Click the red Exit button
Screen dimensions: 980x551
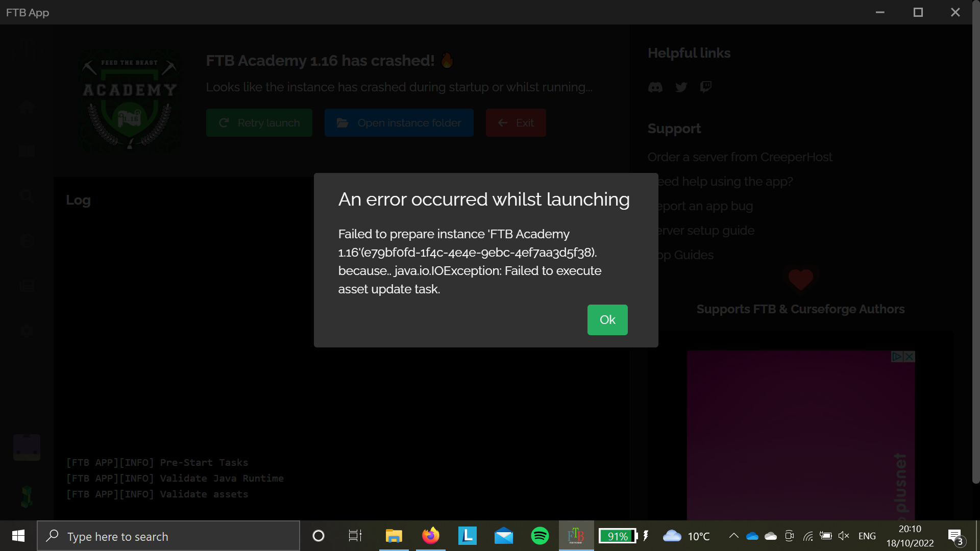(x=516, y=123)
